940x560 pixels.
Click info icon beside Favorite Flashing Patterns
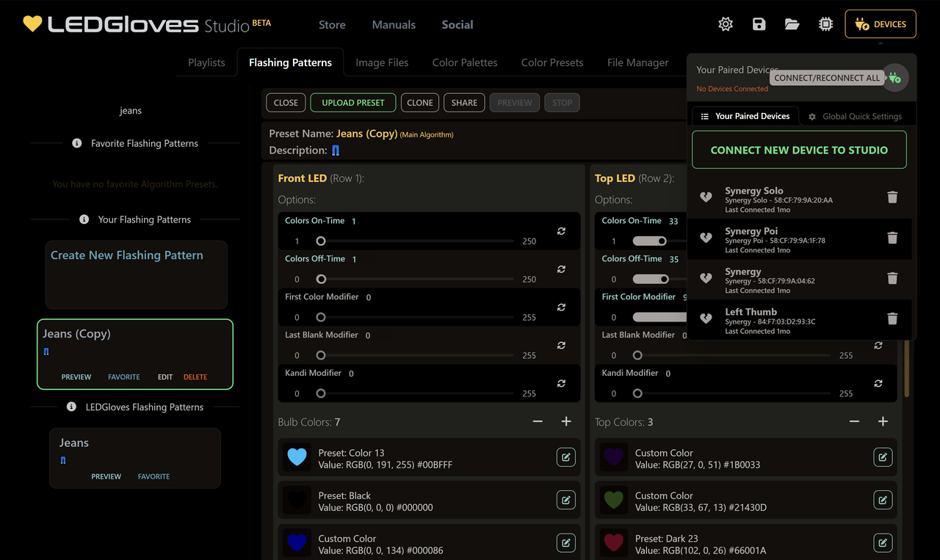click(77, 143)
